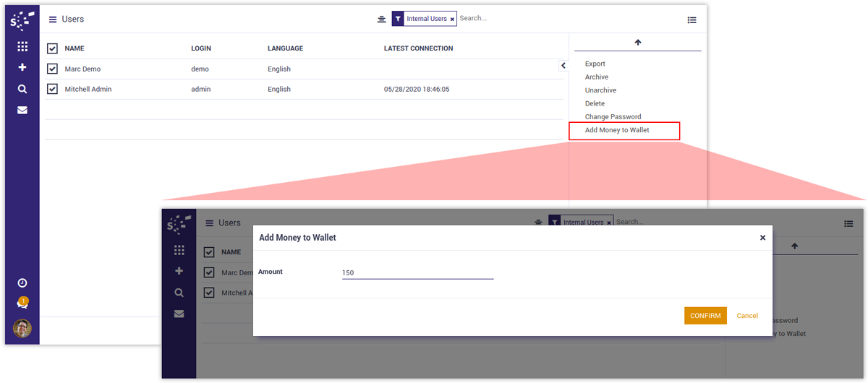Click the envelope icon in the undimmed sidebar
This screenshot has width=868, height=383.
click(x=22, y=111)
